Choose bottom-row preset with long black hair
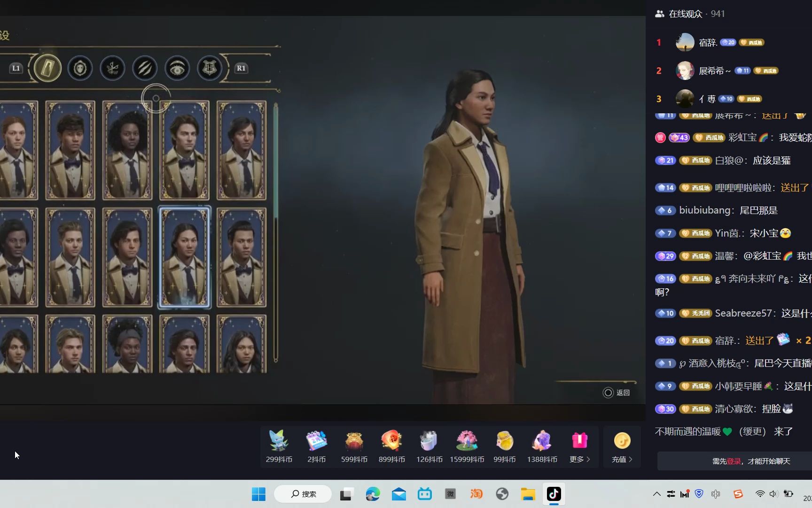The height and width of the screenshot is (508, 812). (242, 344)
